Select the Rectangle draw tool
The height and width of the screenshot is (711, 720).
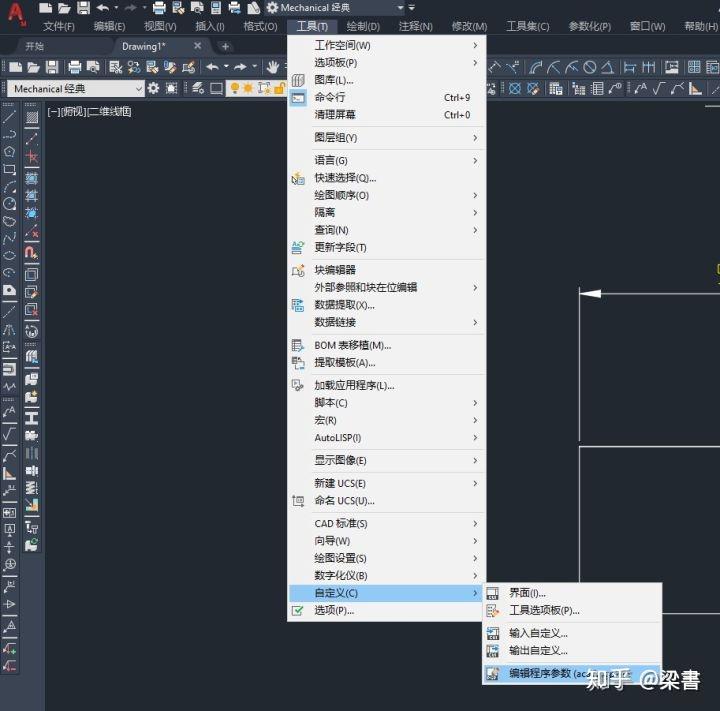pyautogui.click(x=9, y=169)
